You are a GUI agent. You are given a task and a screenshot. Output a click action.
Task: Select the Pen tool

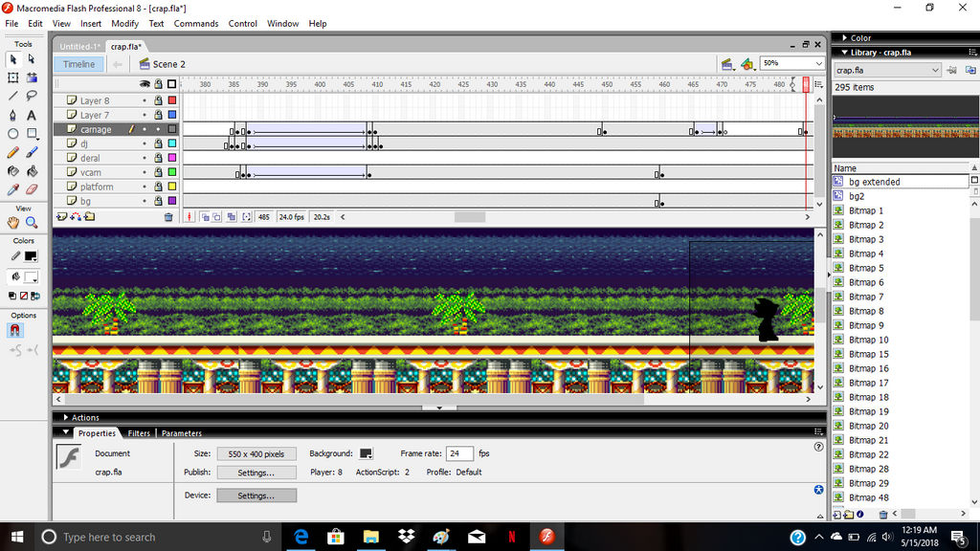13,115
